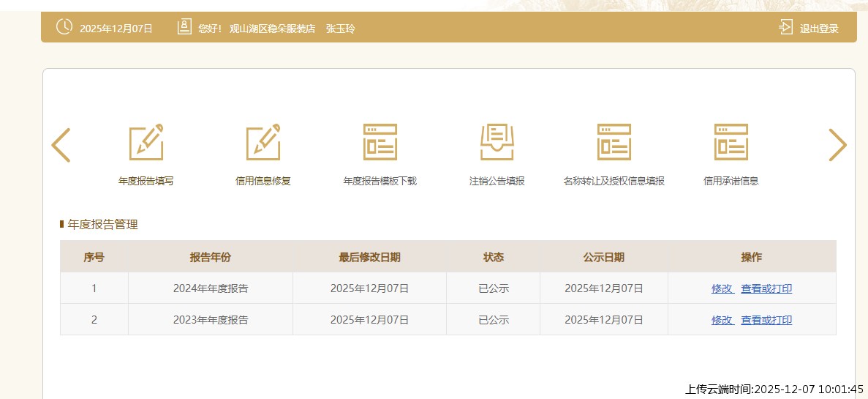Open the 年度报告填写 pencil icon
The width and height of the screenshot is (868, 399).
click(x=146, y=142)
